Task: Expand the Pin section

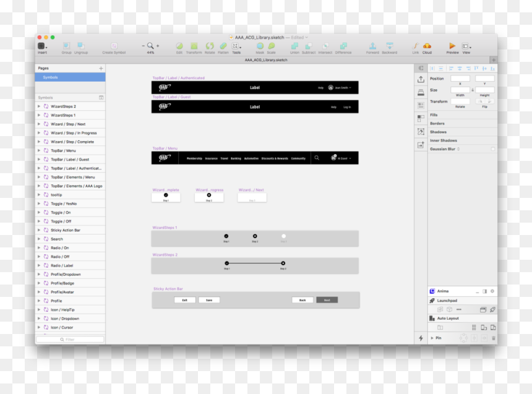Action: pyautogui.click(x=432, y=338)
